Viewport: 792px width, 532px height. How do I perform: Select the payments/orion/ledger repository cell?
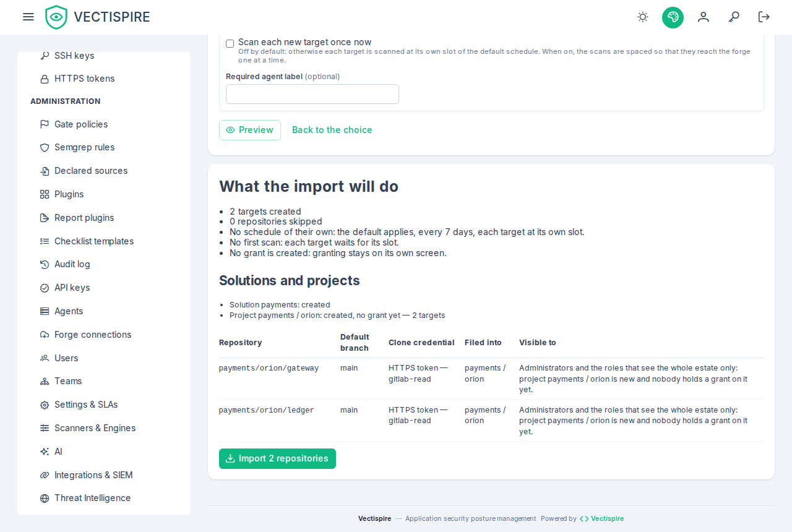click(267, 410)
